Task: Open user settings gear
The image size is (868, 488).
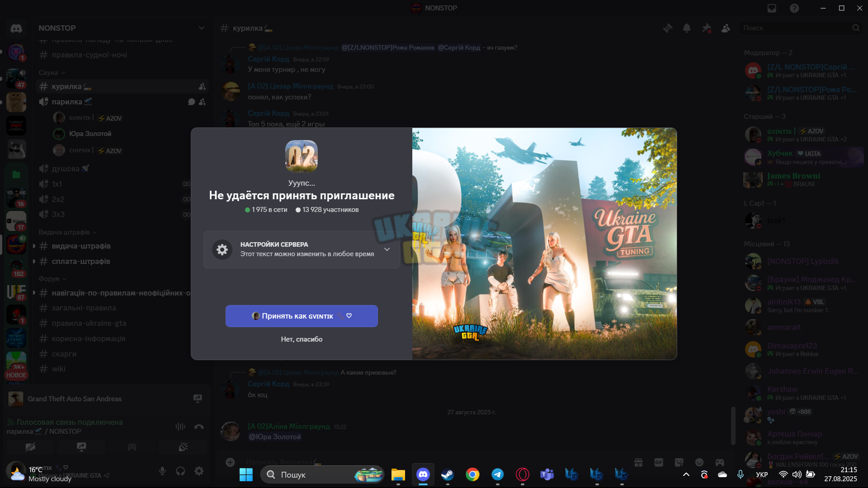Action: 199,471
